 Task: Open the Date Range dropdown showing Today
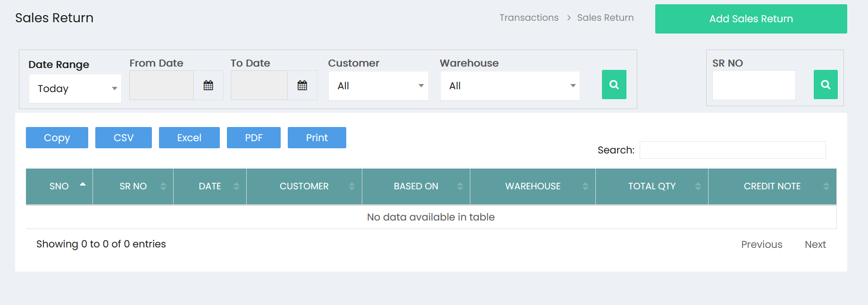click(x=75, y=89)
